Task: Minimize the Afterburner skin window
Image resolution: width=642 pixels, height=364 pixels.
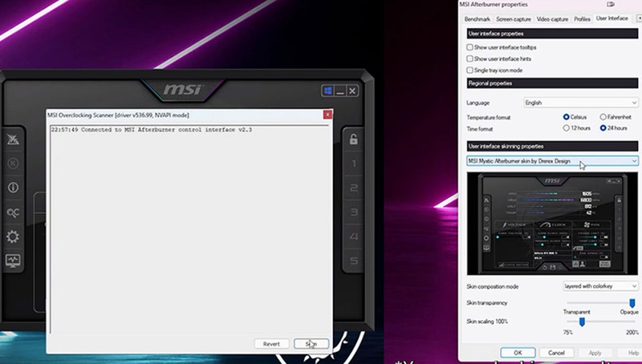Action: pyautogui.click(x=339, y=91)
